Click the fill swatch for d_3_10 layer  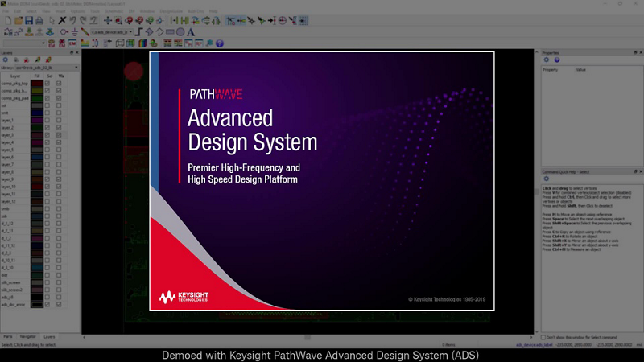tap(37, 268)
